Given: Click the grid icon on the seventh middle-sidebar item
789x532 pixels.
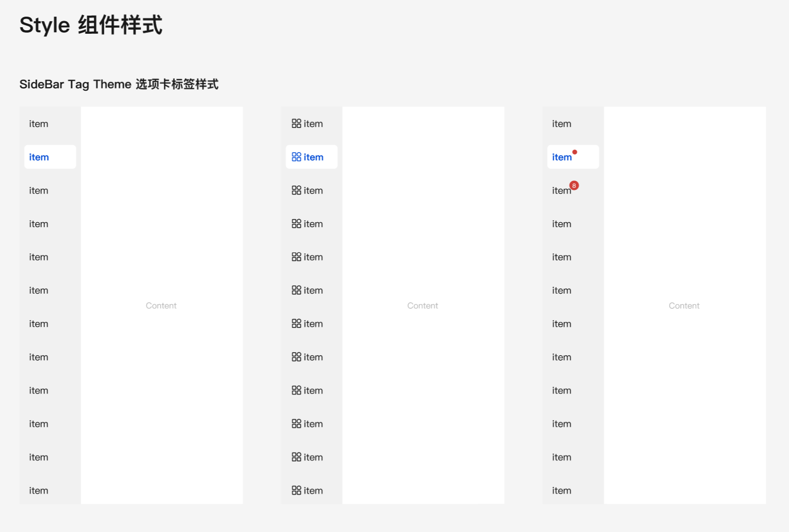Looking at the screenshot, I should pos(296,323).
